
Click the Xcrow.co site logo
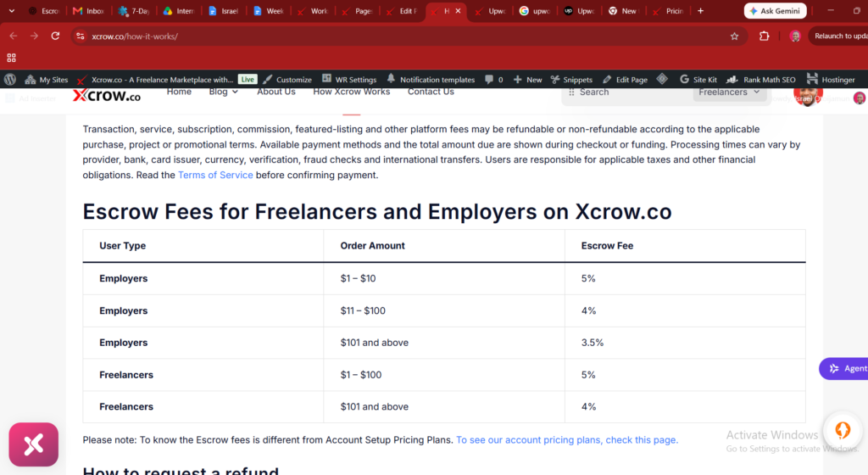click(x=107, y=95)
